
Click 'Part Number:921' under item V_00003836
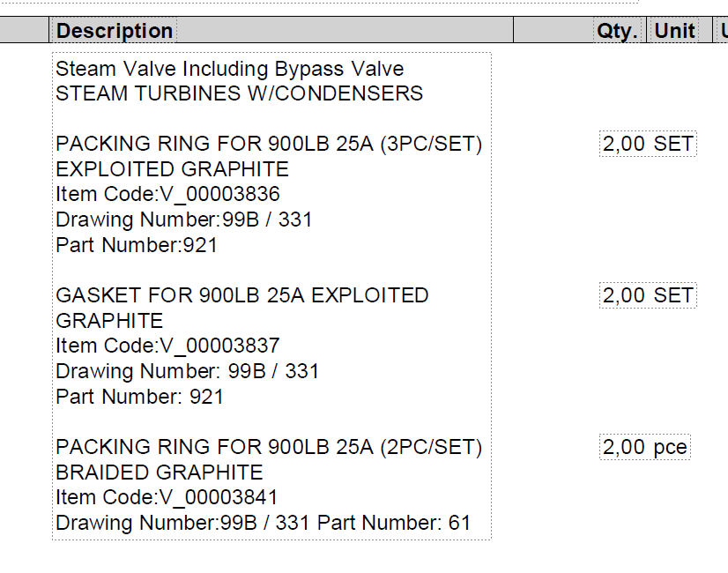[137, 245]
